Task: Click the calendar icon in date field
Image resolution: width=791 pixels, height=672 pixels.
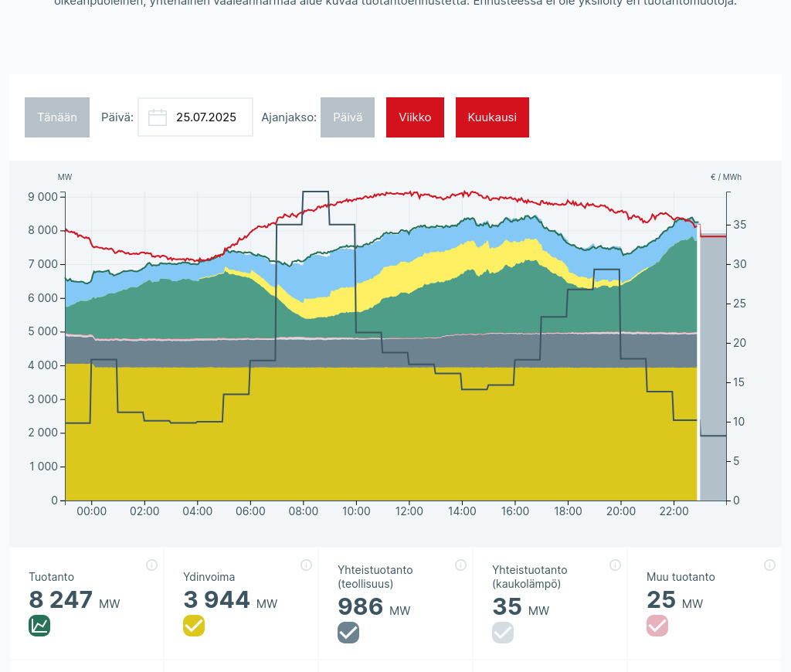Action: pos(158,117)
